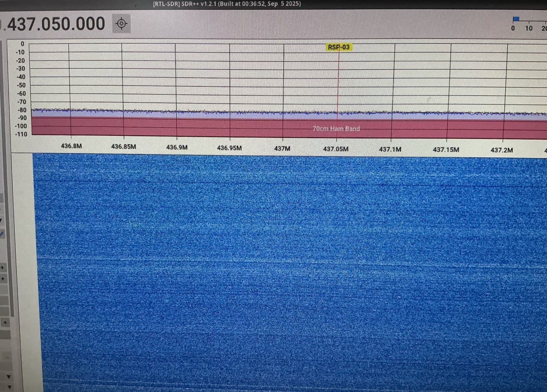The width and height of the screenshot is (547, 392).
Task: Tune to 437.2M on frequency scale
Action: [x=502, y=150]
